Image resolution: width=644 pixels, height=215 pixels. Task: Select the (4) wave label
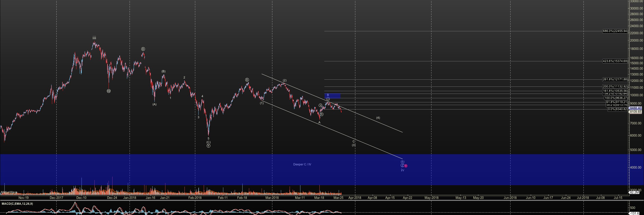click(x=378, y=118)
